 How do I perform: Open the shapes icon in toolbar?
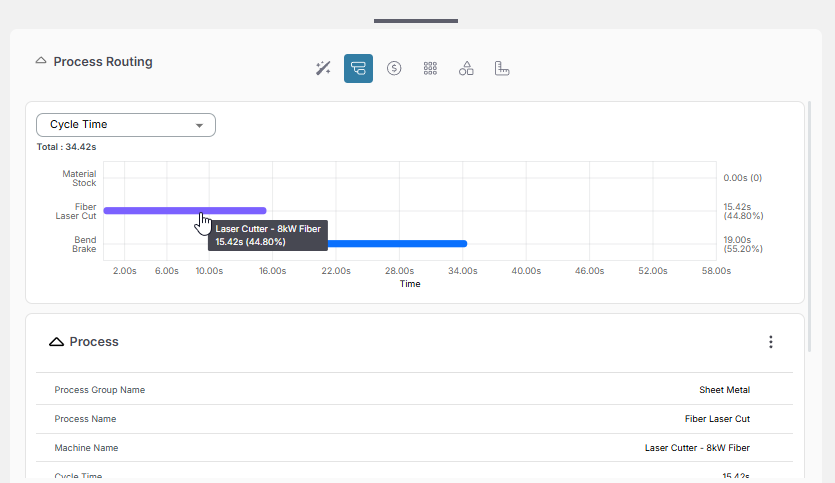(x=466, y=68)
